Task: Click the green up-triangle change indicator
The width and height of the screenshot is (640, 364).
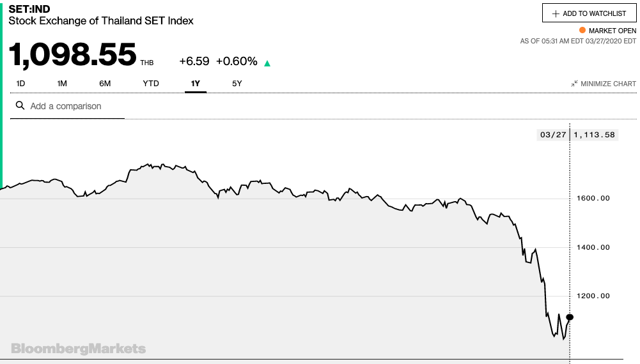Action: pos(267,63)
